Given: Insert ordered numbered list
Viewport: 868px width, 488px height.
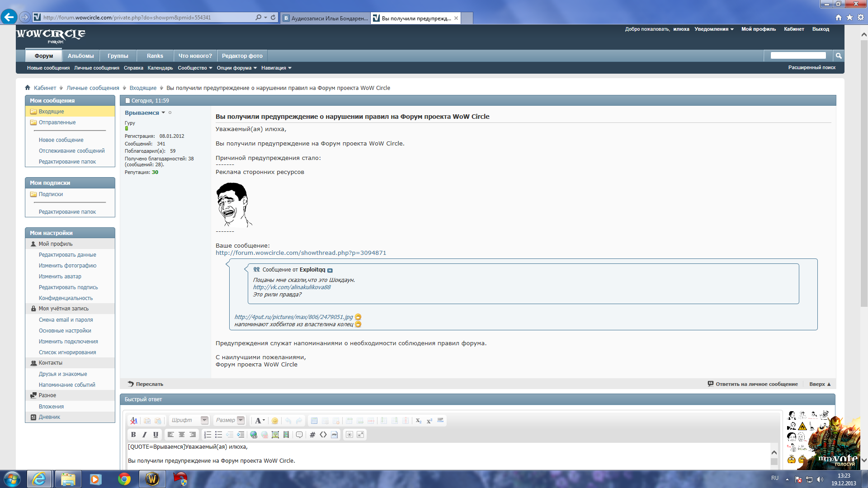Looking at the screenshot, I should [x=208, y=435].
